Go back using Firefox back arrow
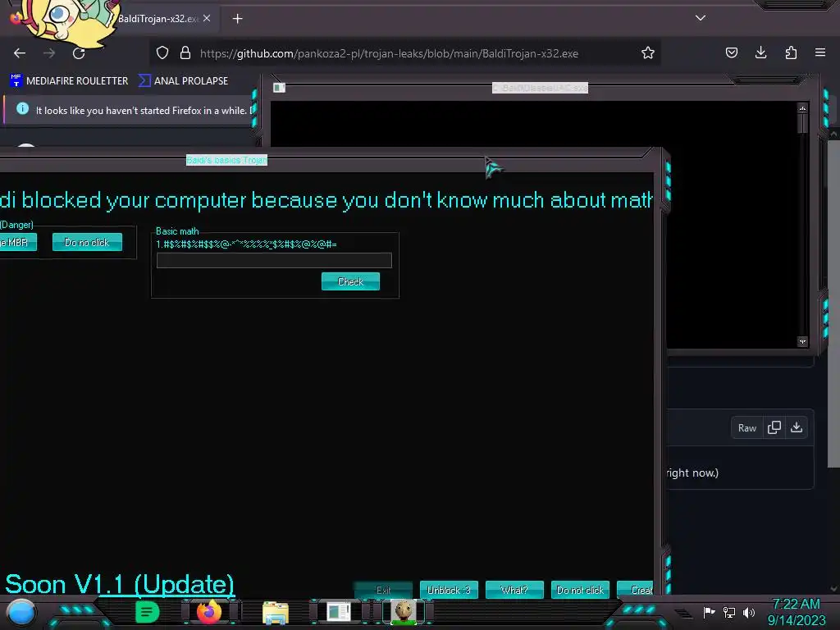This screenshot has width=840, height=630. (x=20, y=53)
